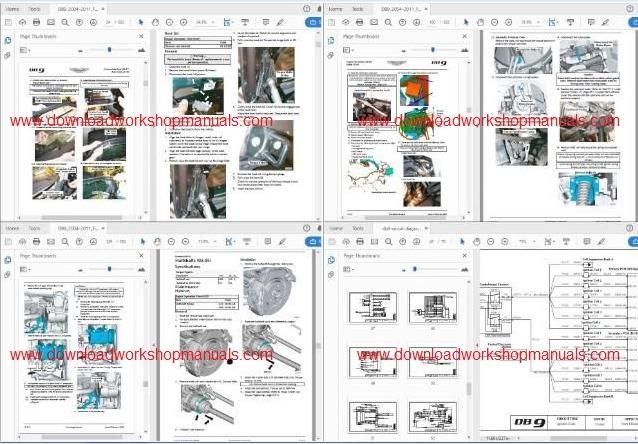
Task: Open attachments paperclip in top-left window sidebar
Action: pyautogui.click(x=7, y=55)
